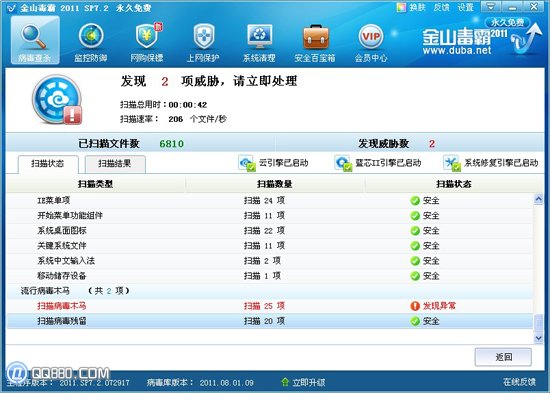Collapse the 流行病毒木马 group row

[269, 291]
